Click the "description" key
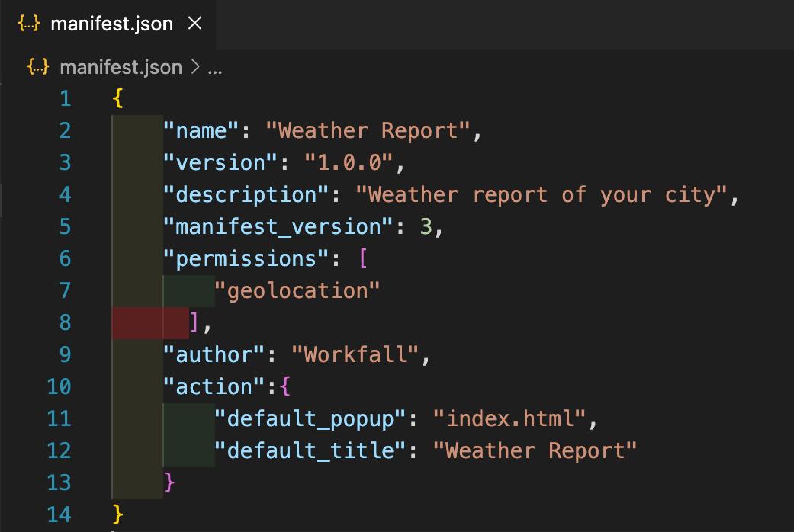The image size is (794, 532). point(246,194)
